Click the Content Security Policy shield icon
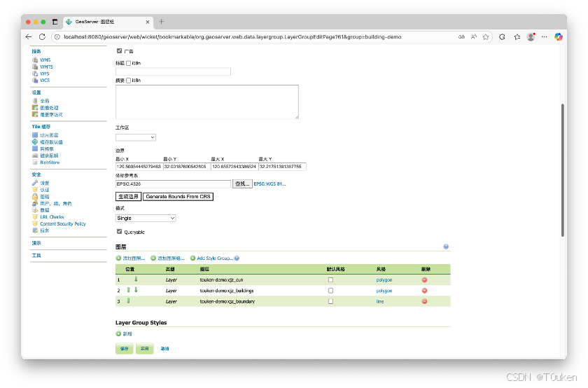588x388 pixels. pos(35,223)
